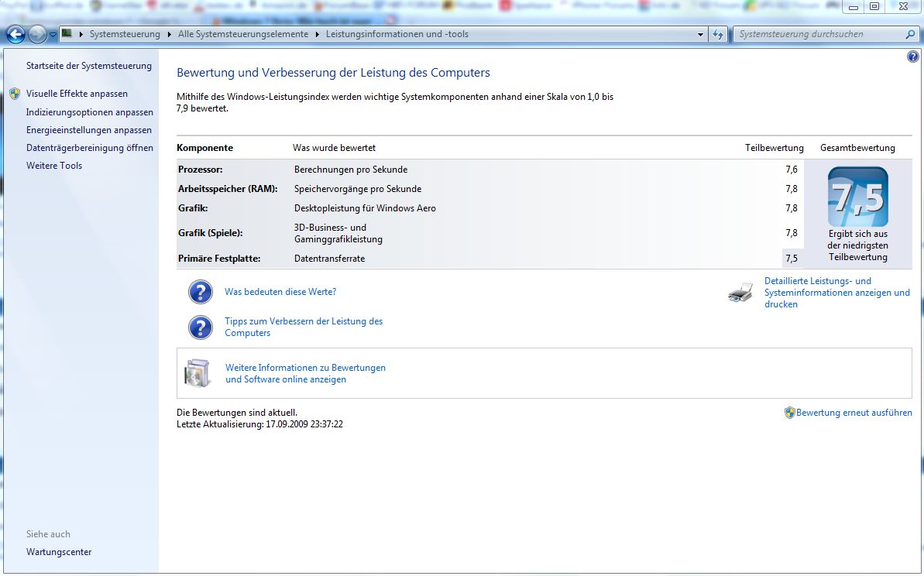Open Was bedeuten diese Werte? link
This screenshot has height=576, width=924.
280,292
